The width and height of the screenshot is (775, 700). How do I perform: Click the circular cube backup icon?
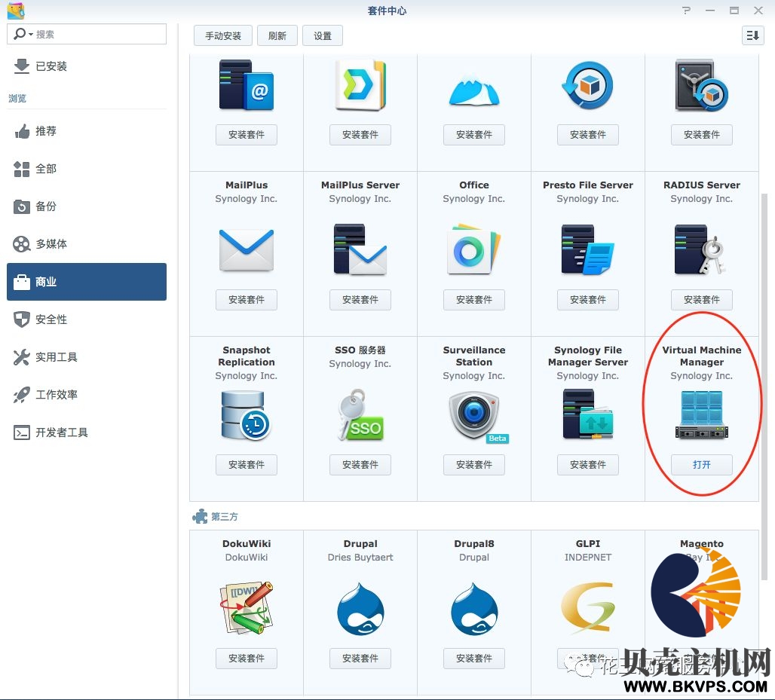coord(588,85)
